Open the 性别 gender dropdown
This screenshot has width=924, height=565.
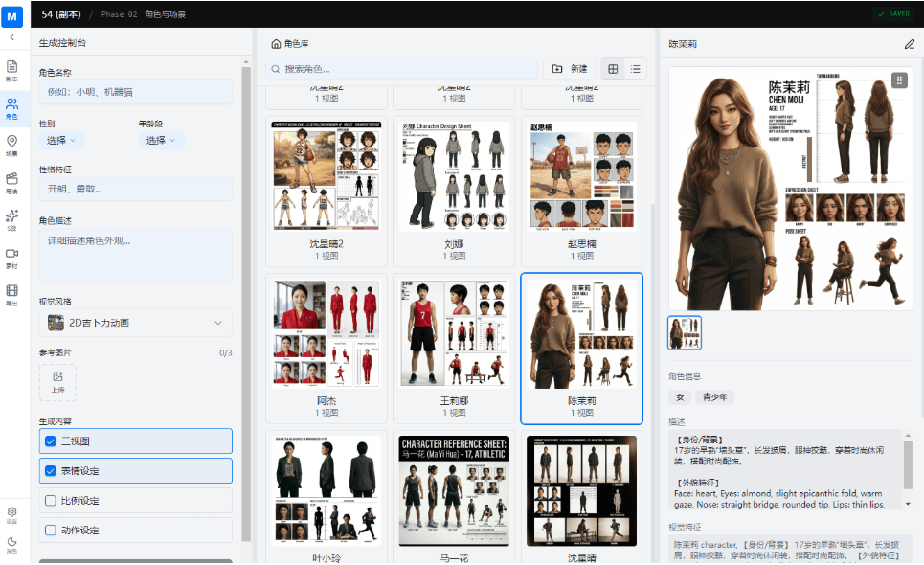[61, 141]
